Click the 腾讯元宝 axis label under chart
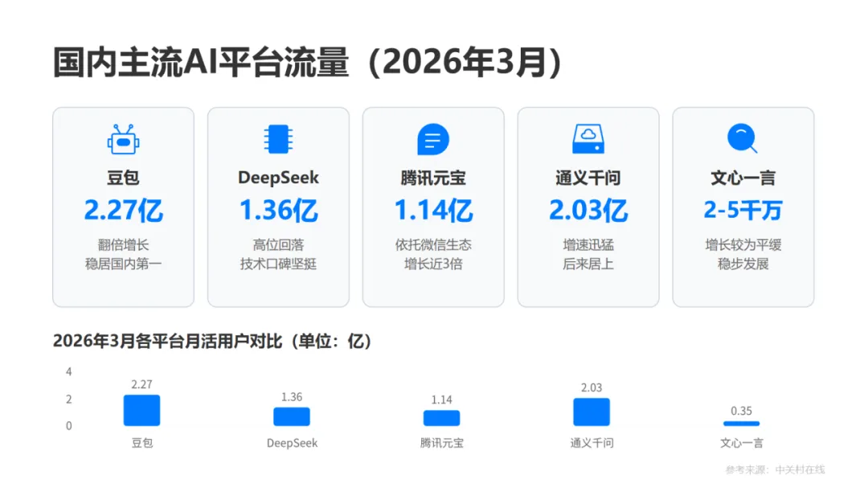 point(442,443)
